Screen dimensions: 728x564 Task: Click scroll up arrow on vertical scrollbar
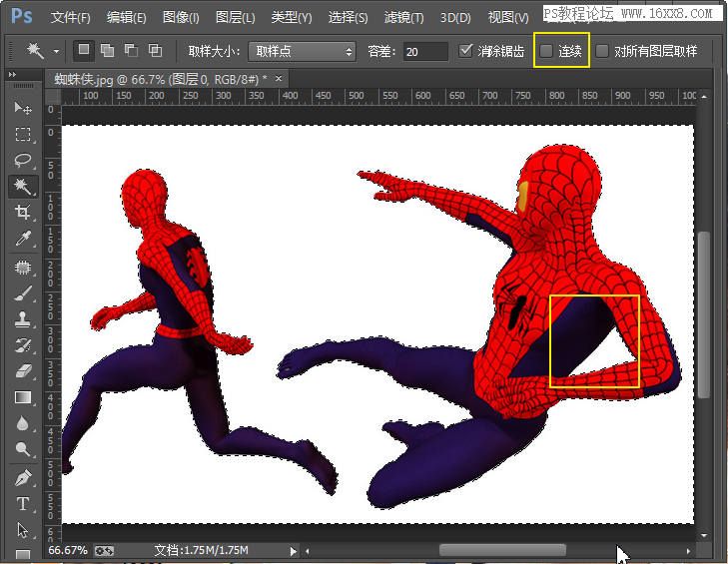point(704,97)
